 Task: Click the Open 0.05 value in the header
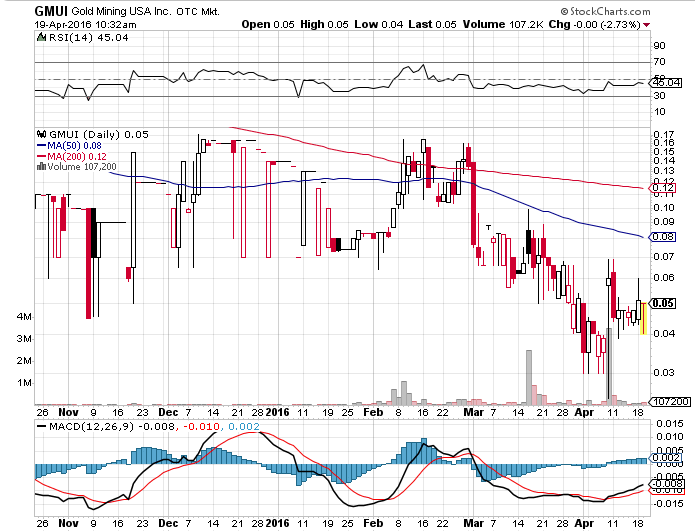coord(268,24)
